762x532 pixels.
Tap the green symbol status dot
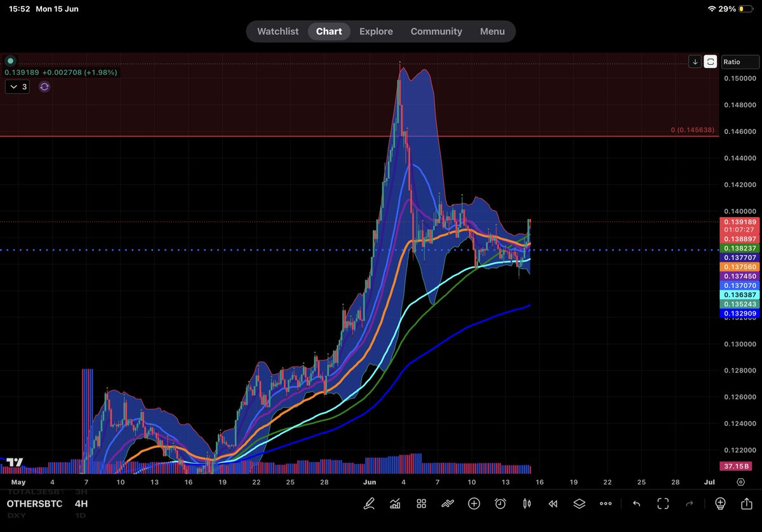(10, 62)
